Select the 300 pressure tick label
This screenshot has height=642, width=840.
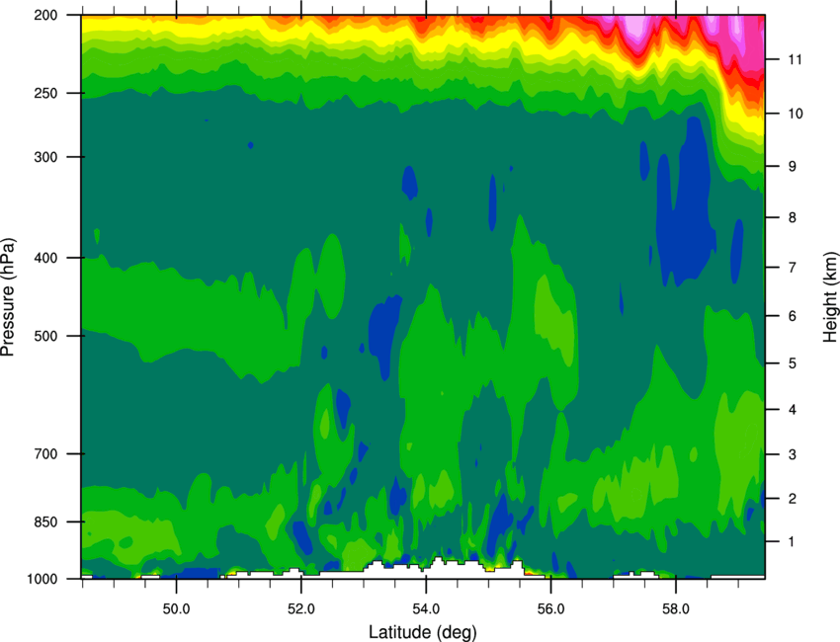click(x=45, y=157)
